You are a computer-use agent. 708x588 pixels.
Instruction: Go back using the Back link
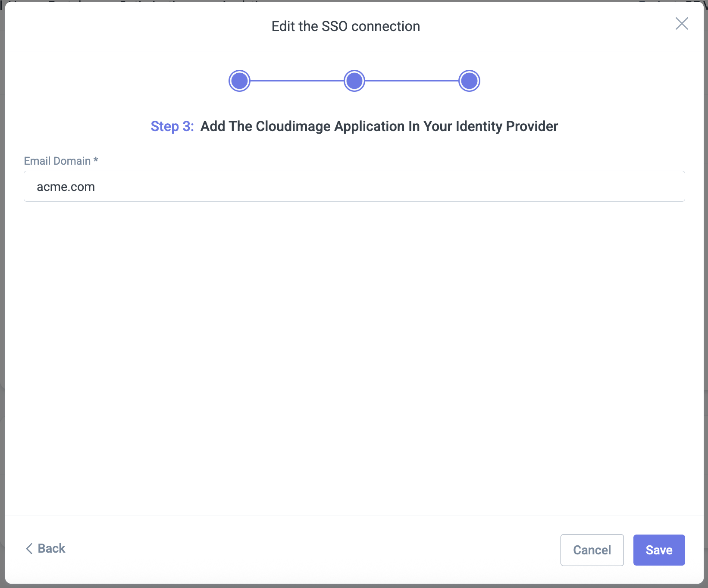(51, 548)
